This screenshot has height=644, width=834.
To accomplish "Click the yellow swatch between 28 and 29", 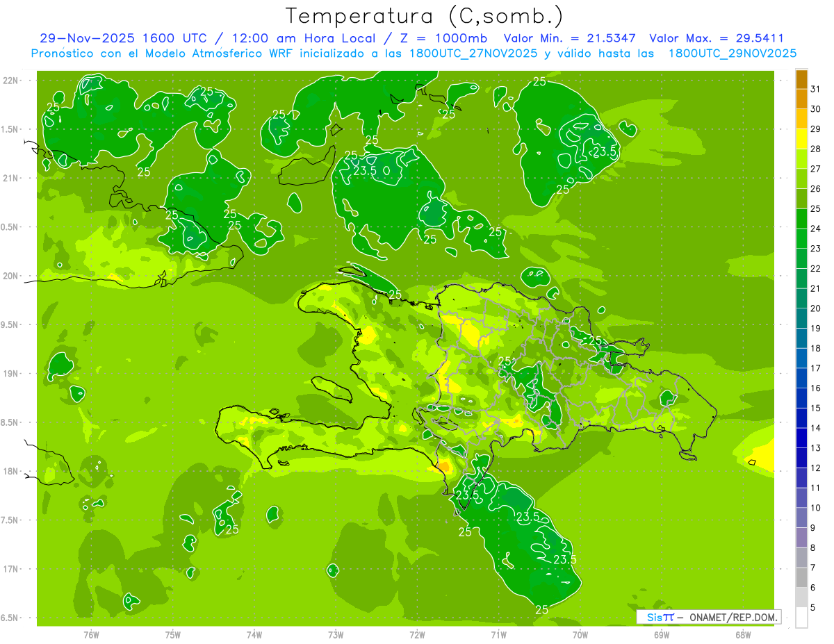I will click(801, 139).
